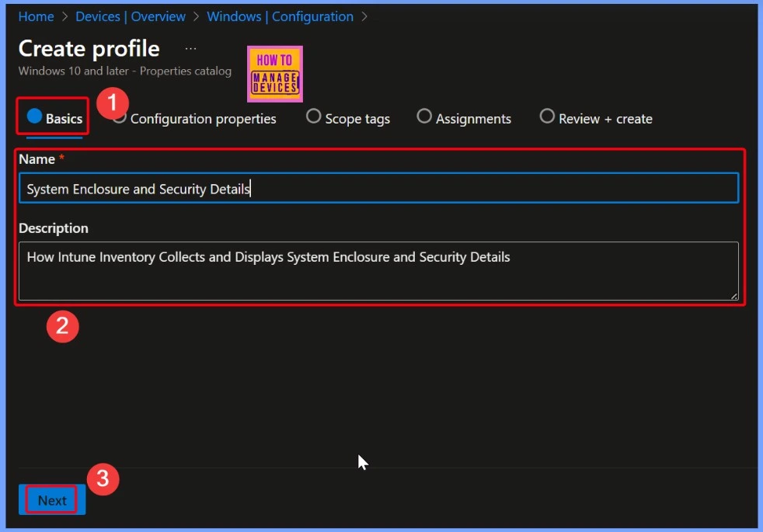Click the Scope tags step circle
The image size is (763, 532).
point(313,116)
